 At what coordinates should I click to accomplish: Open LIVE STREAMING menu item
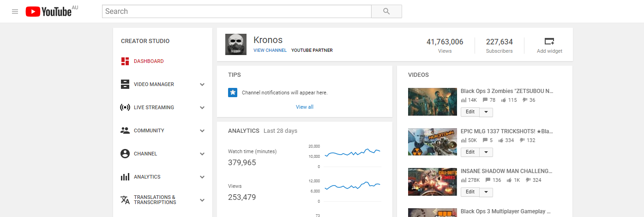point(154,107)
